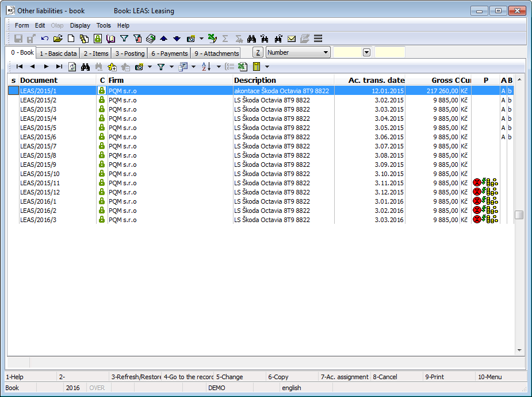
Task: Expand dropdown arrow beside A-Z sort icon
Action: click(x=219, y=67)
